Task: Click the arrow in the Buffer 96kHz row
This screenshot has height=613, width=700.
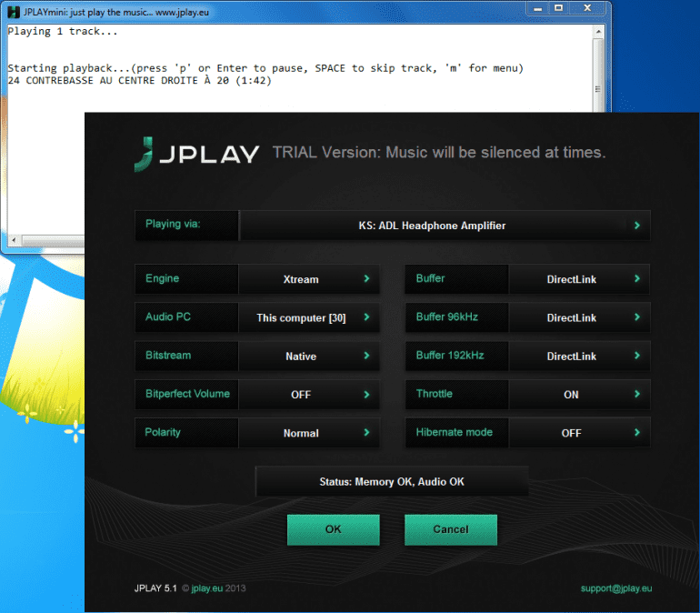Action: 636,317
